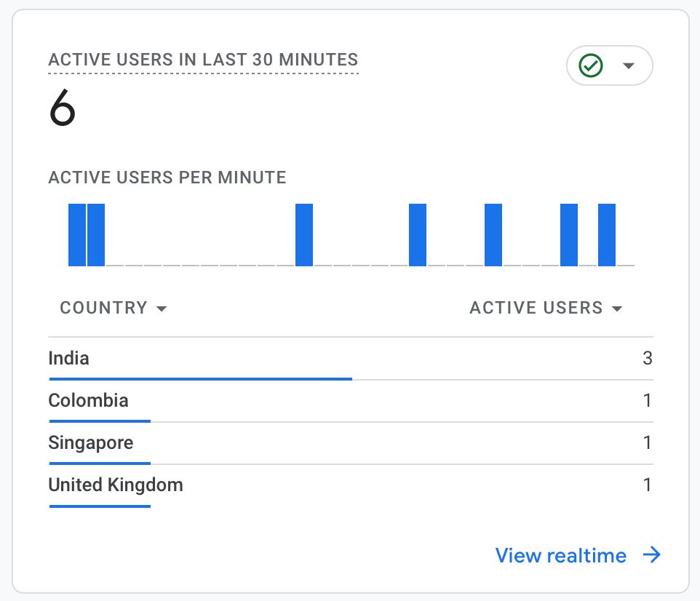Viewport: 700px width, 601px height.
Task: Click the first blue bar in the chart
Action: pos(77,234)
